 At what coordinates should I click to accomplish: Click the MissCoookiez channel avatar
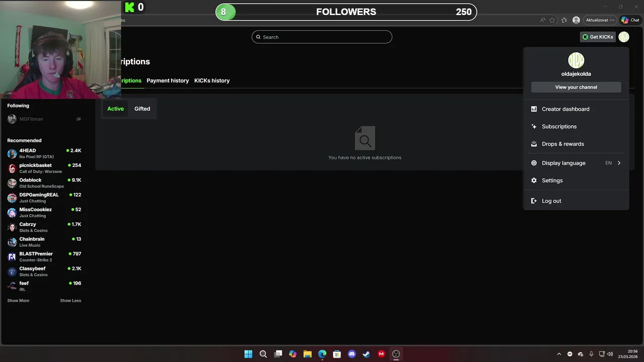click(x=12, y=213)
